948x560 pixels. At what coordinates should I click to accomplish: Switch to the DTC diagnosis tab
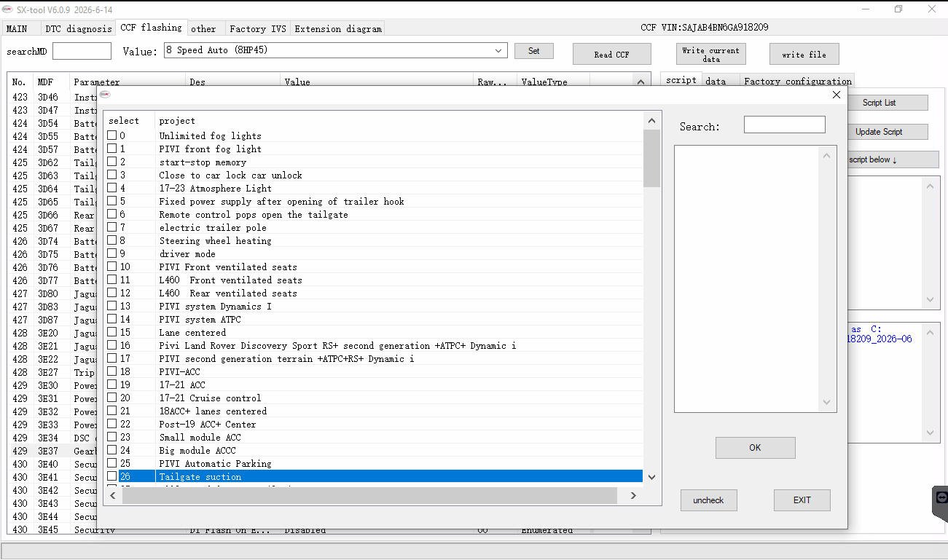[79, 28]
